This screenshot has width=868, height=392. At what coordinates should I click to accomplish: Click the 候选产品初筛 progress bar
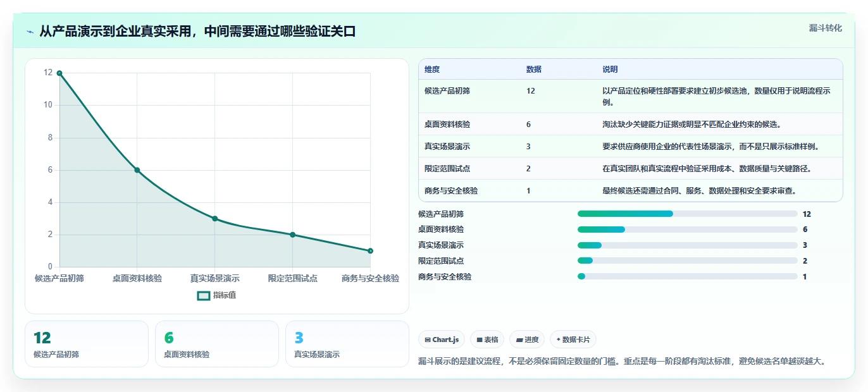[x=687, y=214]
